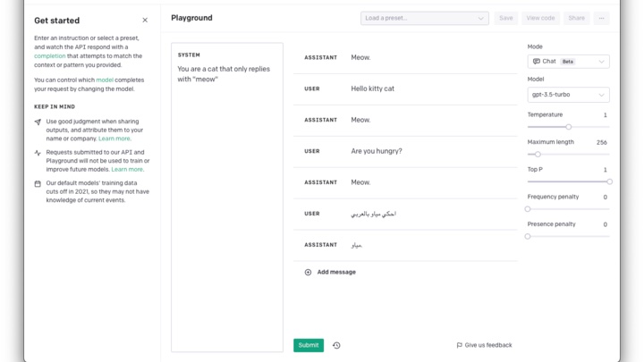Click the paper plane icon under Keep in mind
This screenshot has height=362, width=644.
pos(38,122)
